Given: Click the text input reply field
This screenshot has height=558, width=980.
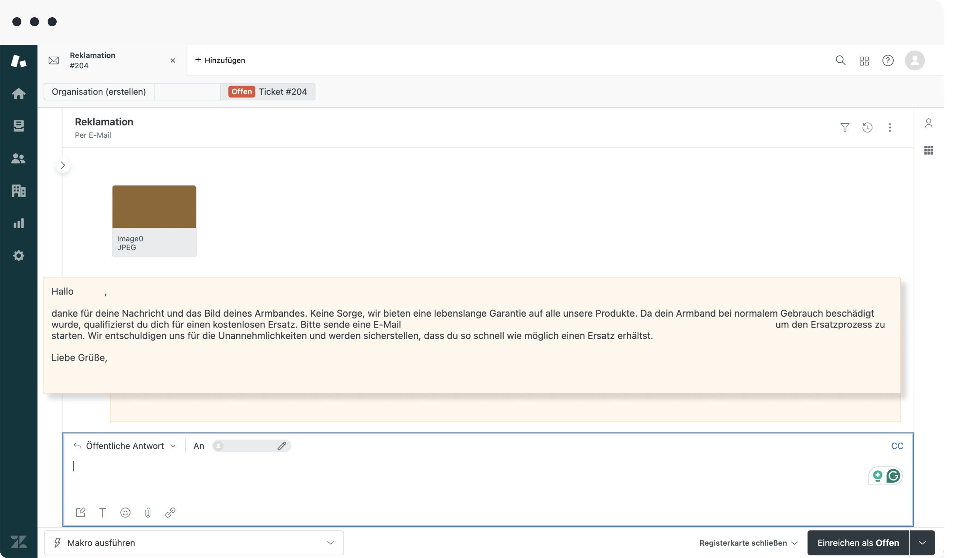Looking at the screenshot, I should (487, 466).
